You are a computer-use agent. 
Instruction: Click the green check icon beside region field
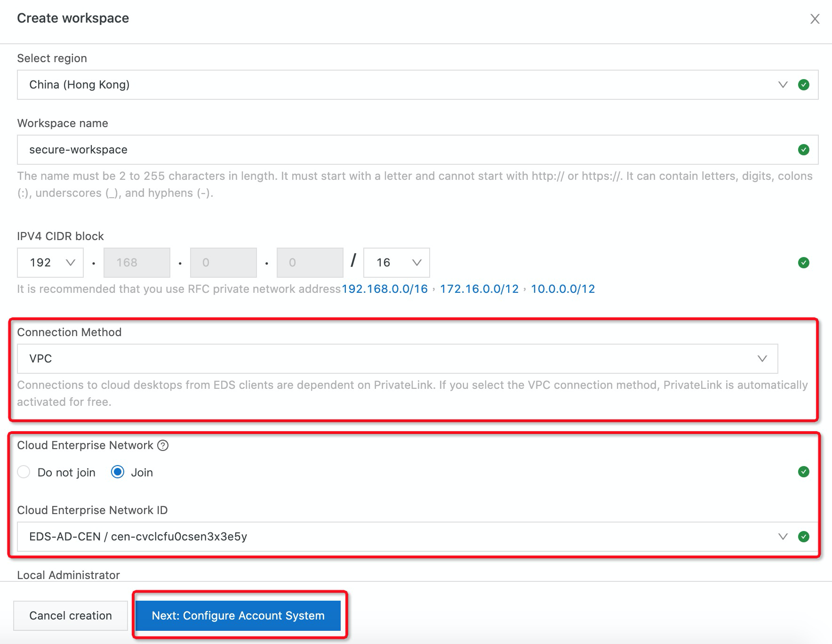click(804, 85)
